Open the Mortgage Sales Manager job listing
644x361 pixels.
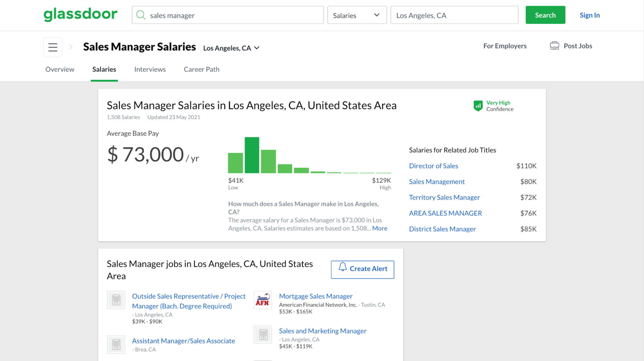[x=315, y=296]
